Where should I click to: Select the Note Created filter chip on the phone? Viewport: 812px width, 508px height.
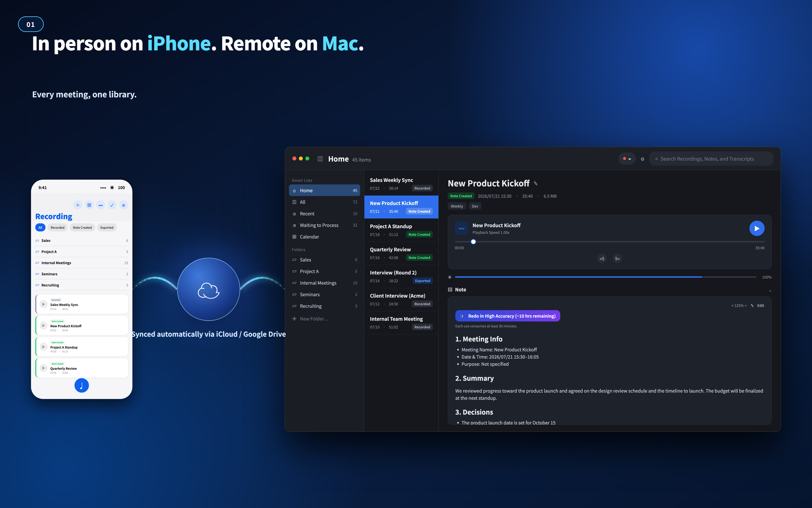click(x=82, y=227)
